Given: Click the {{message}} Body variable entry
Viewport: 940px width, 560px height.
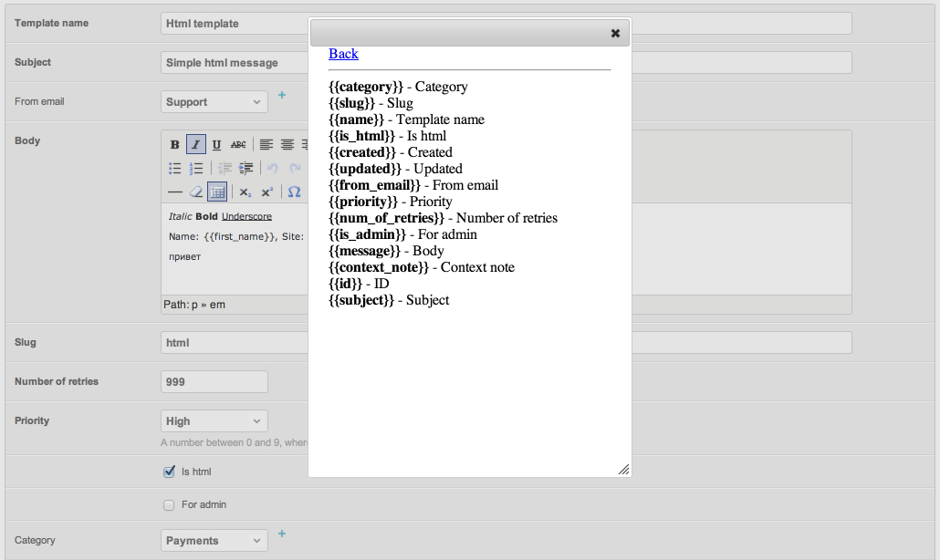Looking at the screenshot, I should 386,251.
